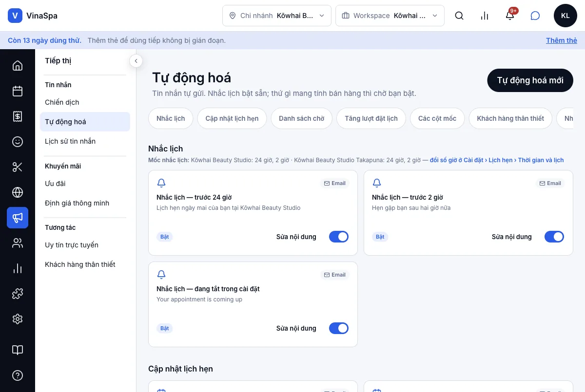Open globe online booking icon in rail
The height and width of the screenshot is (392, 585).
point(18,192)
